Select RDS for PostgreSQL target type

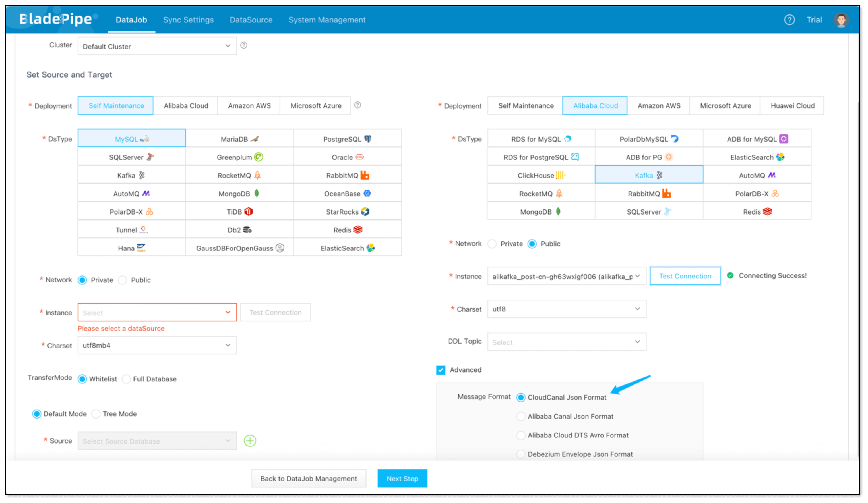[541, 157]
